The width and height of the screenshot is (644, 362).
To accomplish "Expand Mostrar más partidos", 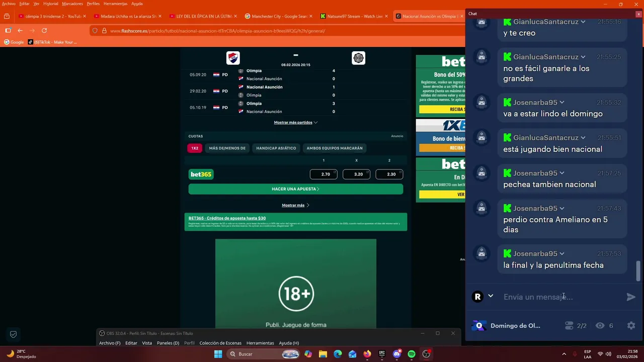I will (x=296, y=123).
